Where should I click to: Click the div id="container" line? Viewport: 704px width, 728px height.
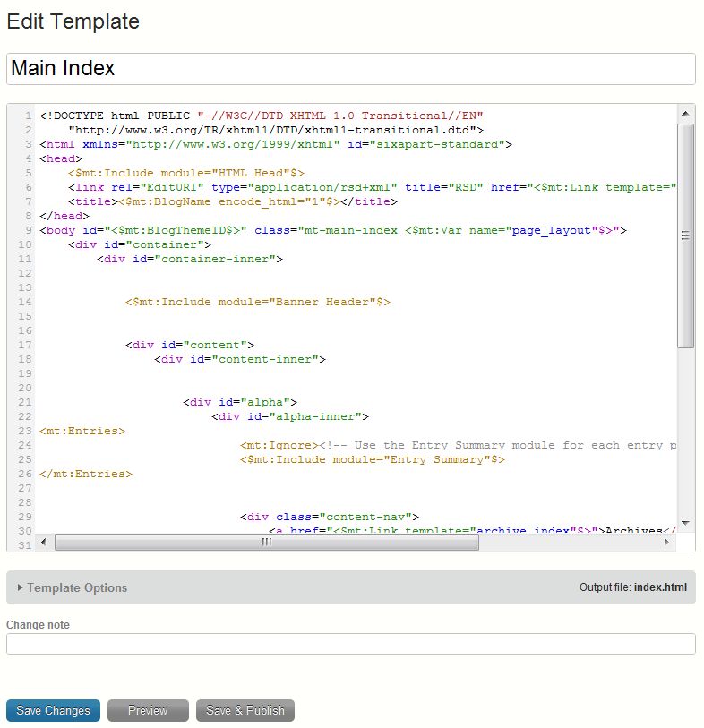click(x=140, y=244)
